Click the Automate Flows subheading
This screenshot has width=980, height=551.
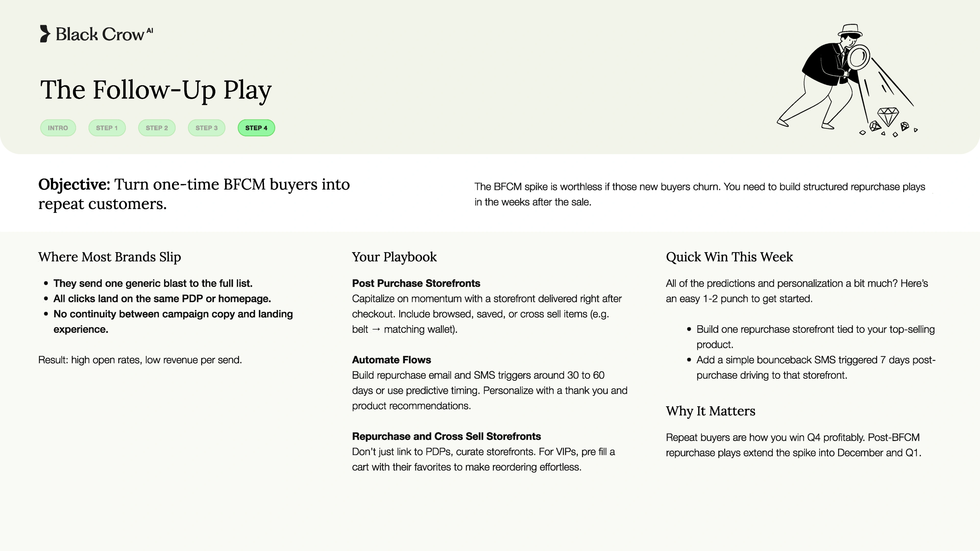[391, 360]
